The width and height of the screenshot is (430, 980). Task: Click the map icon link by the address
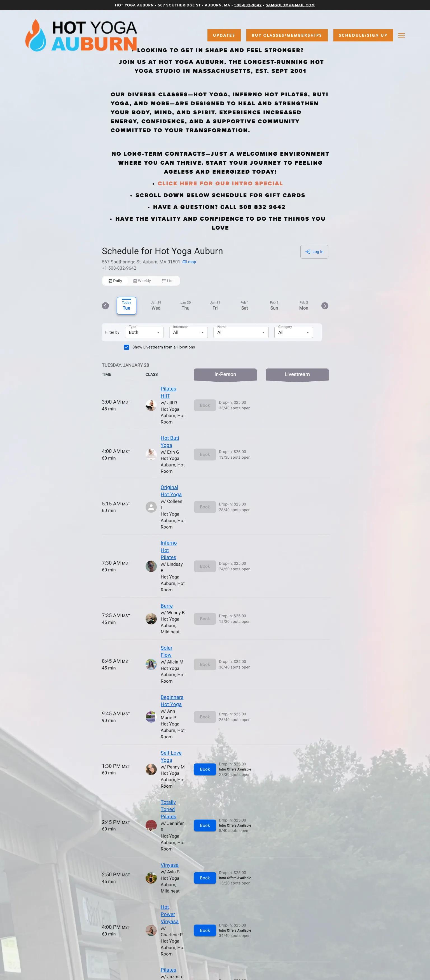pos(189,262)
